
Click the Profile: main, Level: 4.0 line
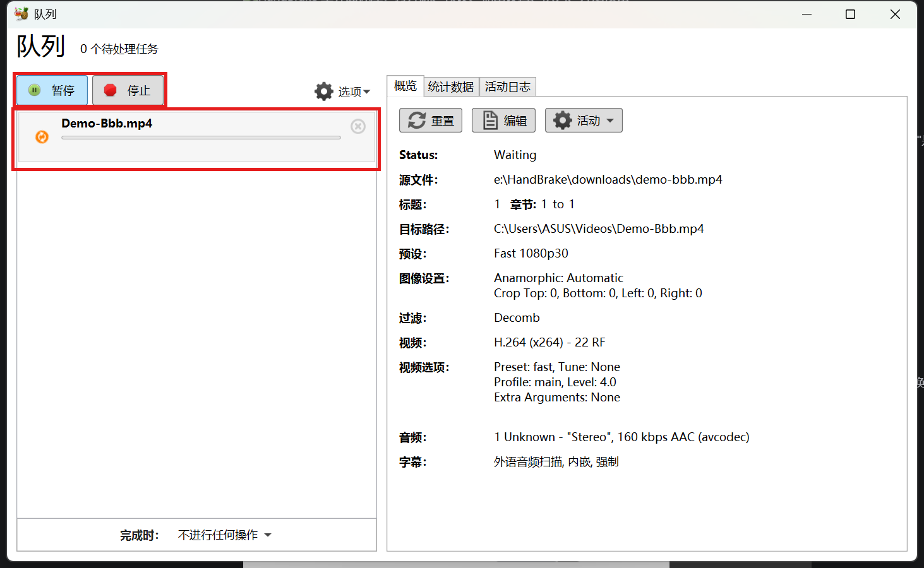pyautogui.click(x=555, y=382)
